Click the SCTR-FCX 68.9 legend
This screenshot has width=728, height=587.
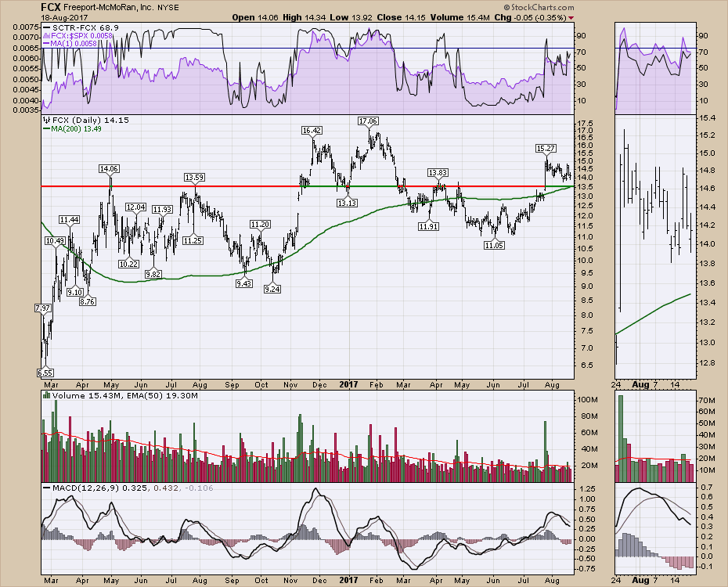[x=81, y=28]
